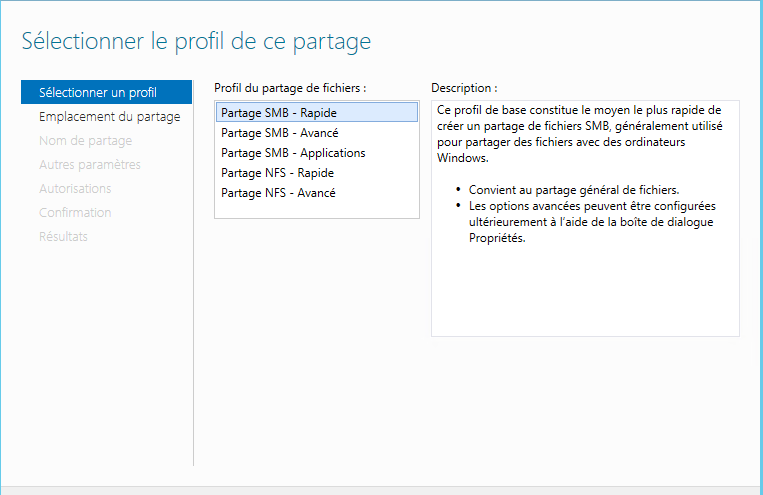Click the 'Résultats' wizard step

coord(63,236)
